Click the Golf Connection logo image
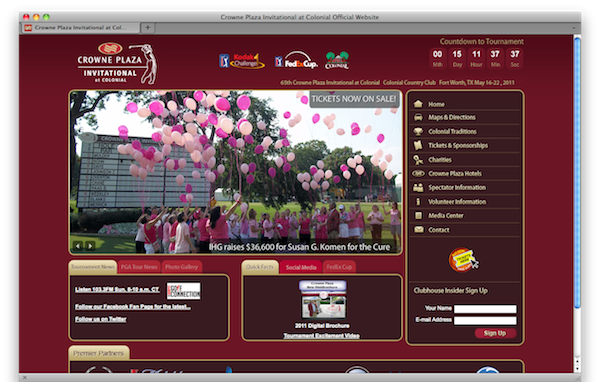The image size is (600, 382). coord(184,291)
